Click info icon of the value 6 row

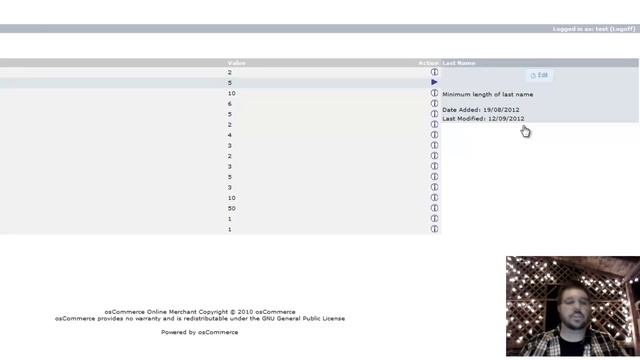pos(434,104)
